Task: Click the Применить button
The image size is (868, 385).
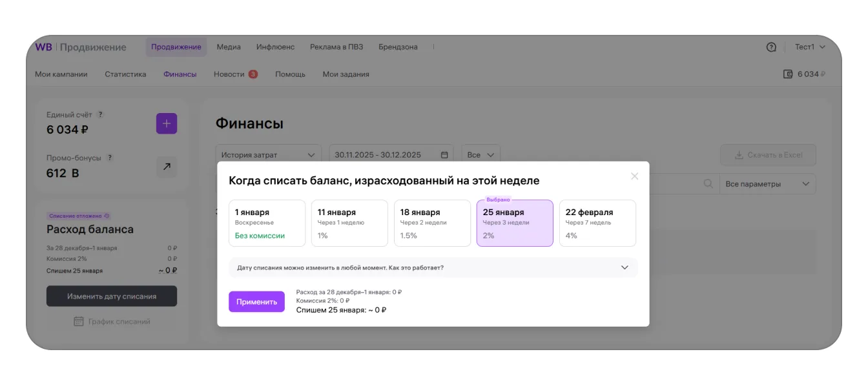Action: click(x=256, y=302)
